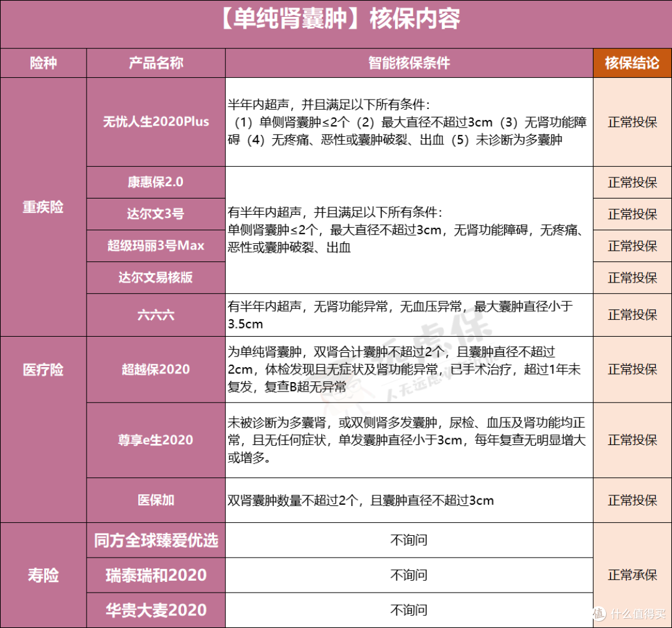
Task: Click 正常投保 for 无忧人生2020Plus
Action: [x=632, y=122]
